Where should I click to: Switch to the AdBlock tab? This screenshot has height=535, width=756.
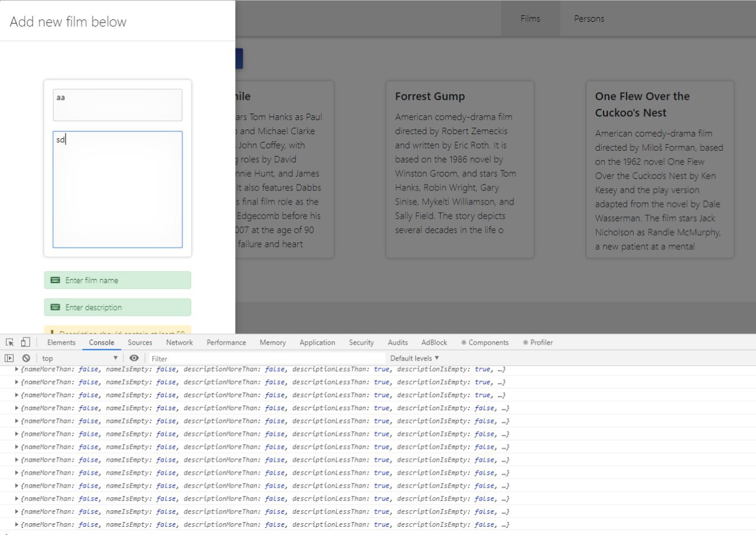pos(434,342)
